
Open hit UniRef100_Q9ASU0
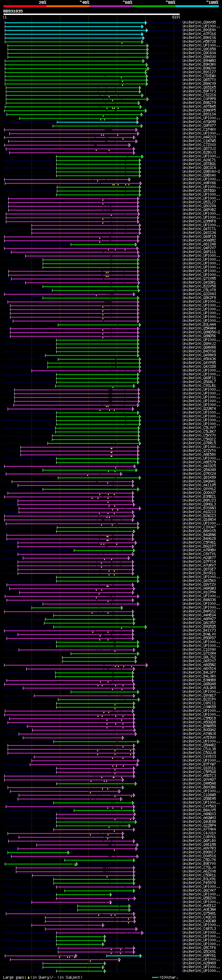pyautogui.click(x=199, y=57)
